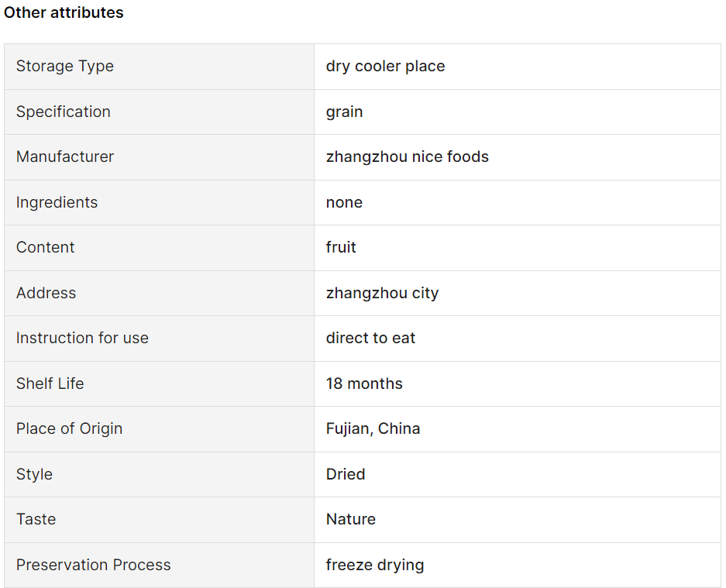Click the zhangzhou city address value
The image size is (726, 588).
382,293
